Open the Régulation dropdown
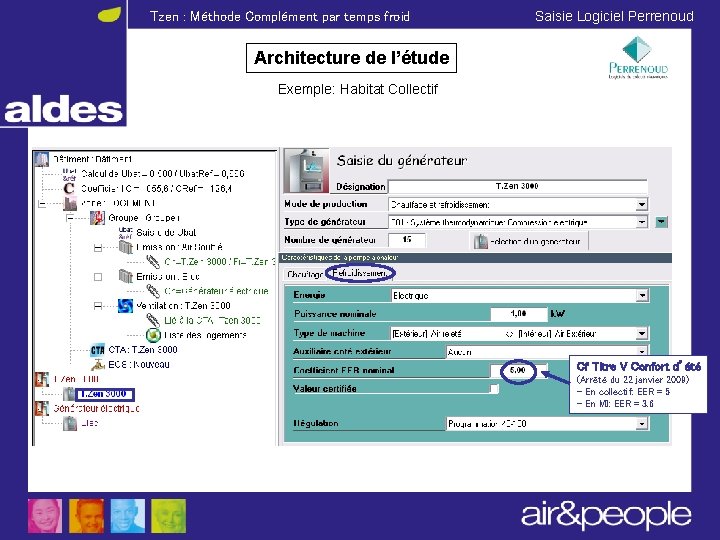This screenshot has width=720, height=540. point(642,424)
